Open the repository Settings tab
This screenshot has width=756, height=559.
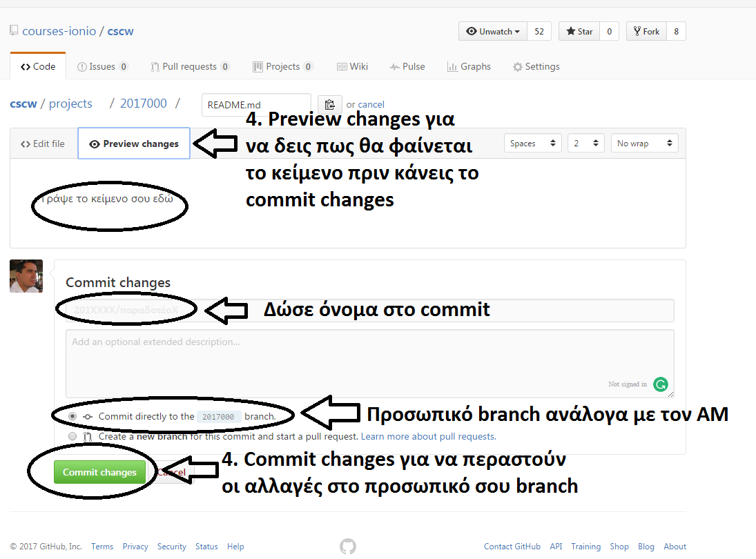[536, 66]
